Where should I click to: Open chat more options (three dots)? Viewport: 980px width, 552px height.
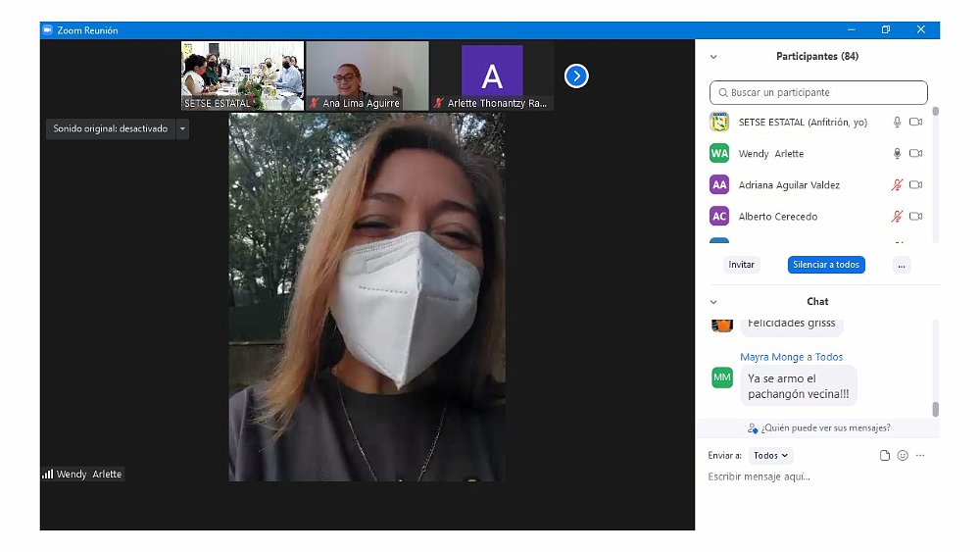(920, 456)
